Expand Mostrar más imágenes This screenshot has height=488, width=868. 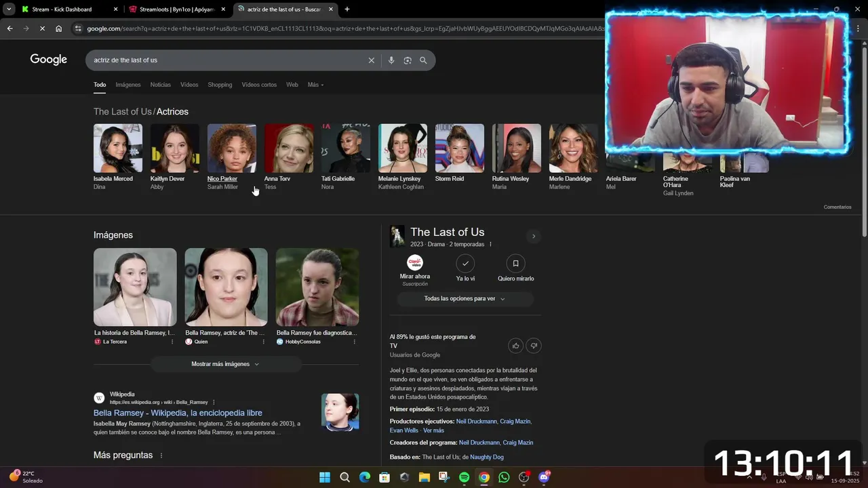226,364
